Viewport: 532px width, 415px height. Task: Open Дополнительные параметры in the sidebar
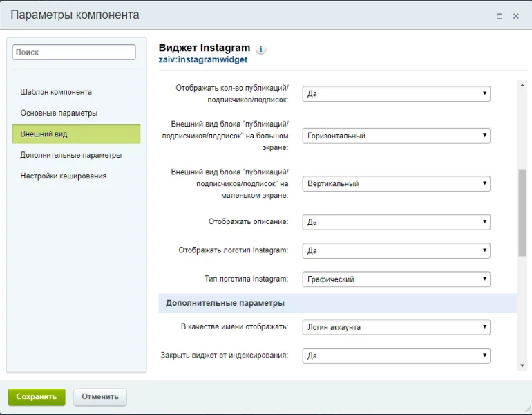(71, 155)
